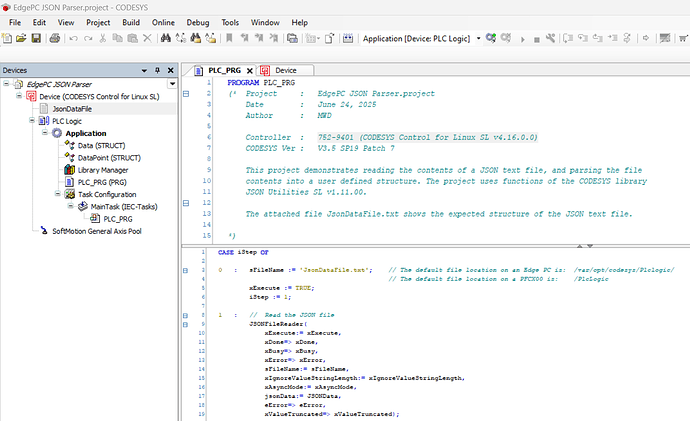This screenshot has height=421, width=690.
Task: Click the Build icon before the application dropdown
Action: point(348,38)
